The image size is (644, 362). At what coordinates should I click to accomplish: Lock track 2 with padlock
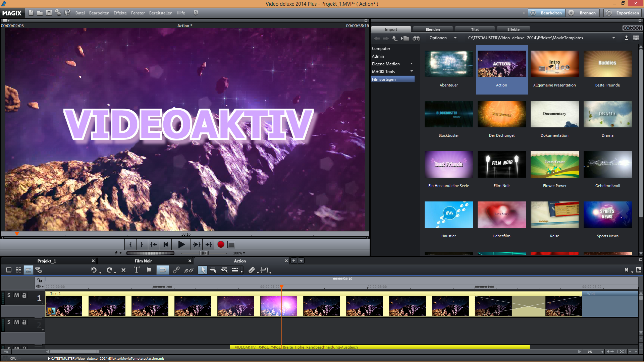24,322
